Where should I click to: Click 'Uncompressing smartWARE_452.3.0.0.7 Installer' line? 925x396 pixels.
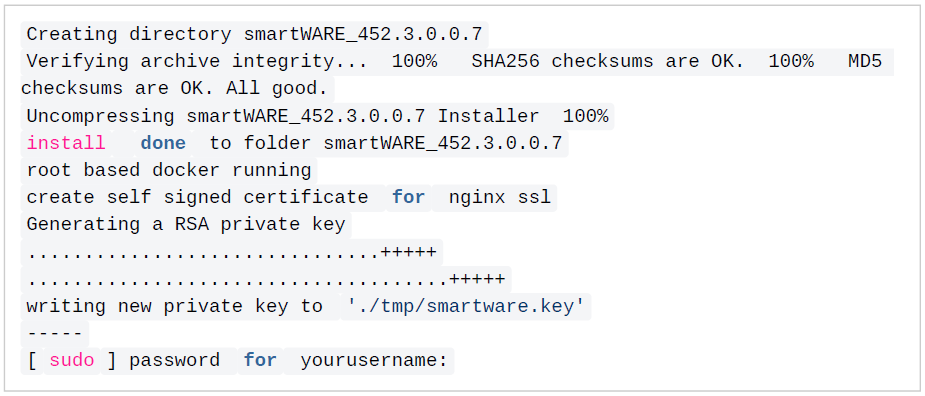pyautogui.click(x=283, y=116)
